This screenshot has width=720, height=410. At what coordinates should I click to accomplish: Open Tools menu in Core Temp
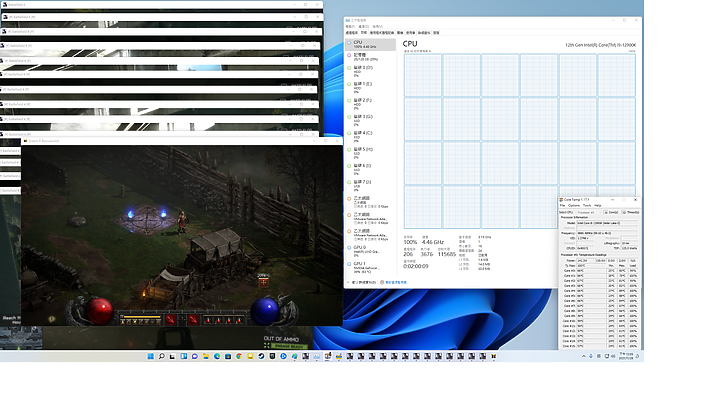[587, 206]
